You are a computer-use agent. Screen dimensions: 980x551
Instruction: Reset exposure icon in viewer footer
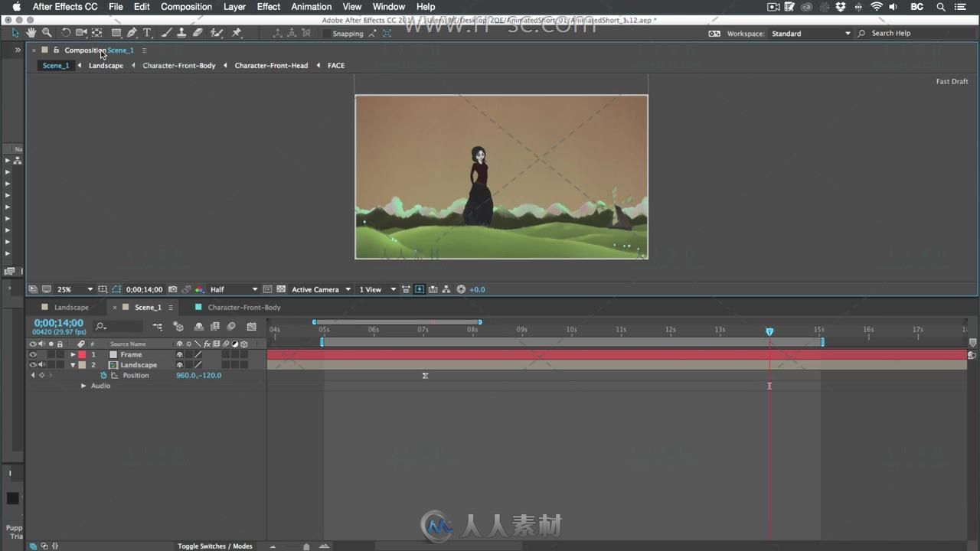click(461, 289)
